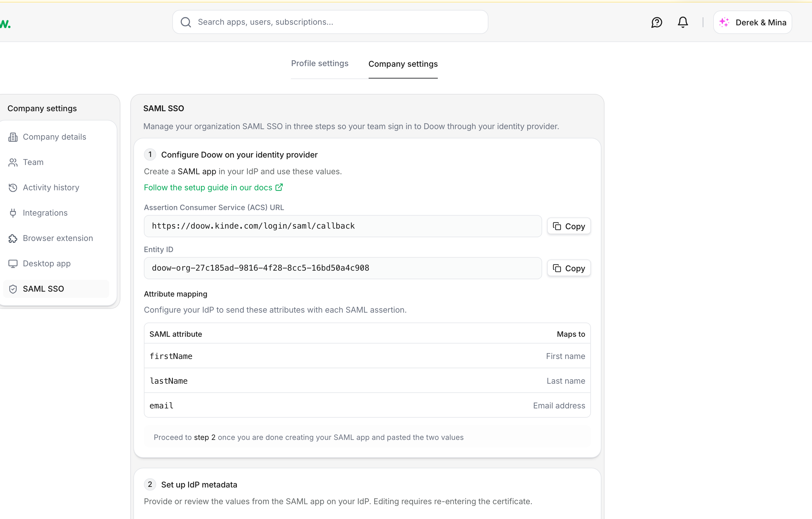The image size is (812, 519).
Task: Open Browser extension settings
Action: tap(56, 238)
